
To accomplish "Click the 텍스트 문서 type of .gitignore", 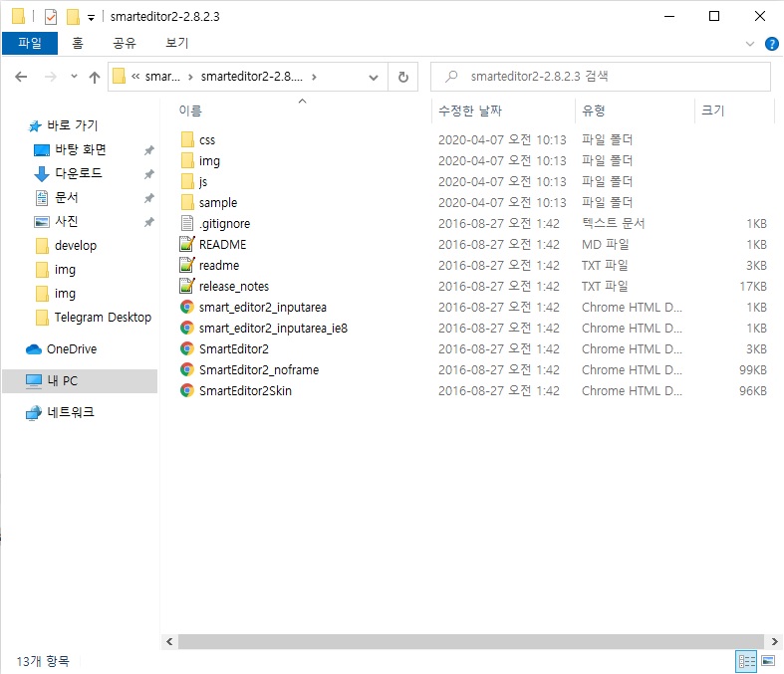I will [613, 223].
